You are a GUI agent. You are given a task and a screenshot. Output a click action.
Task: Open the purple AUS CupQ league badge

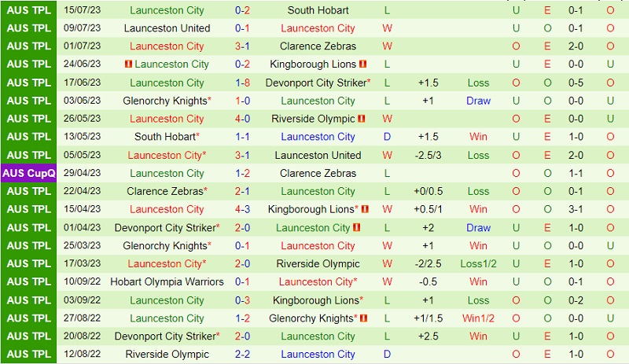coord(28,173)
